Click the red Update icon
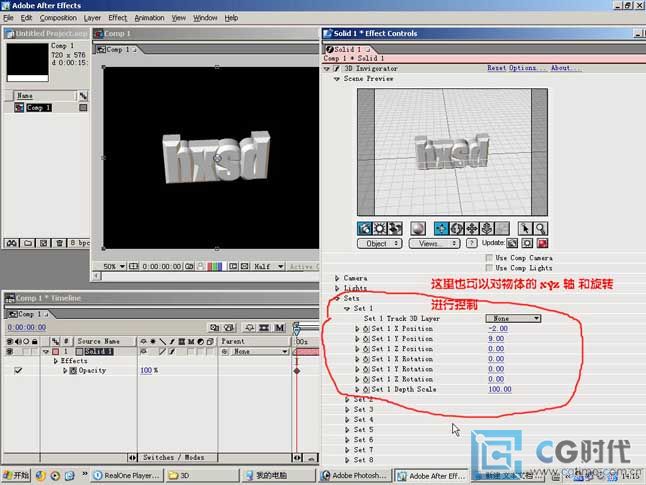This screenshot has width=646, height=485. 542,243
